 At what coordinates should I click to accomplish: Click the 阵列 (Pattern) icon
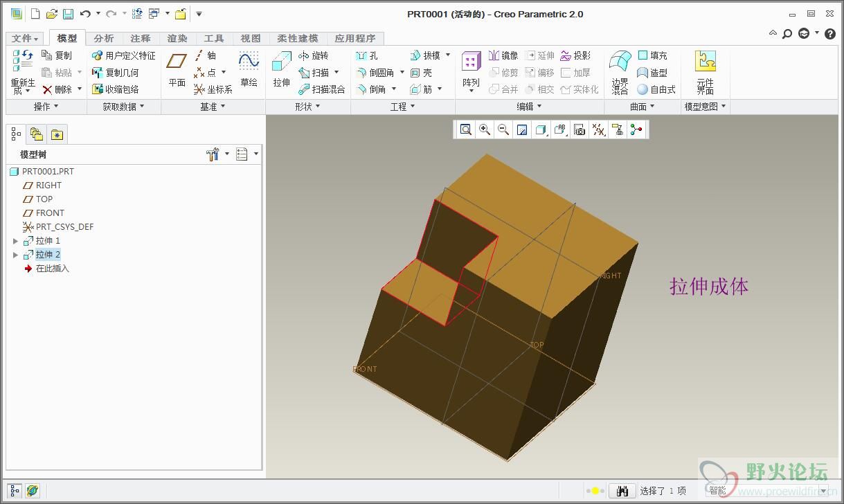[x=471, y=70]
